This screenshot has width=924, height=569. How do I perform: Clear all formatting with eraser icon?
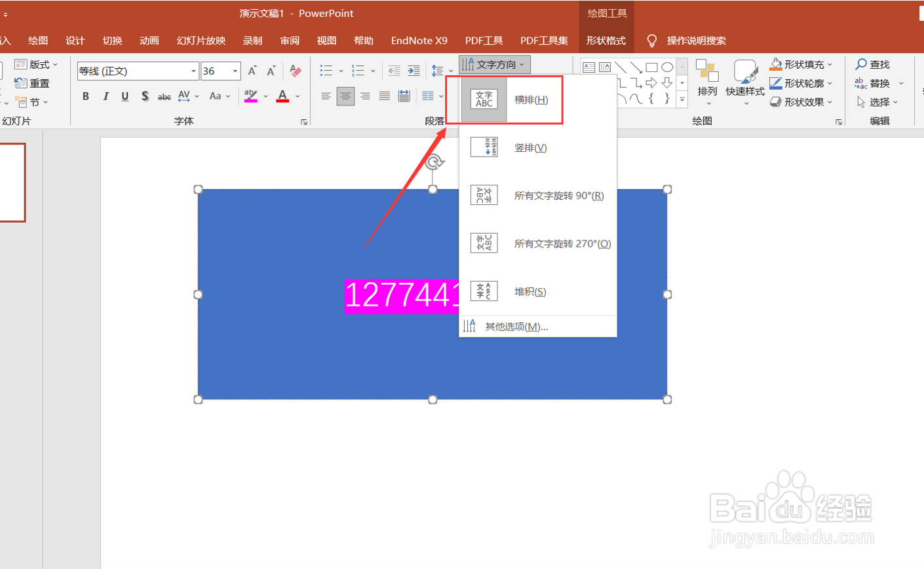pyautogui.click(x=296, y=71)
